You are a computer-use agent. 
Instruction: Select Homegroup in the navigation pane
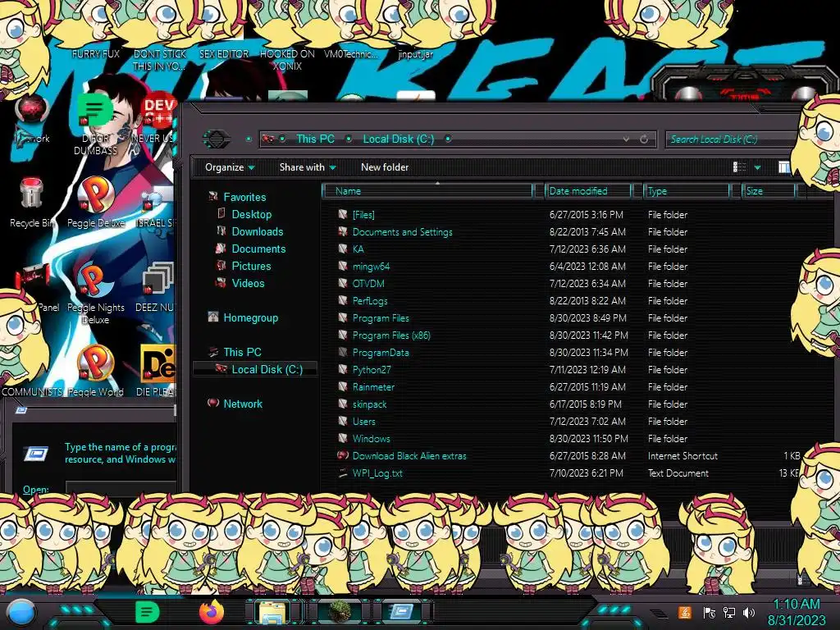pyautogui.click(x=251, y=317)
